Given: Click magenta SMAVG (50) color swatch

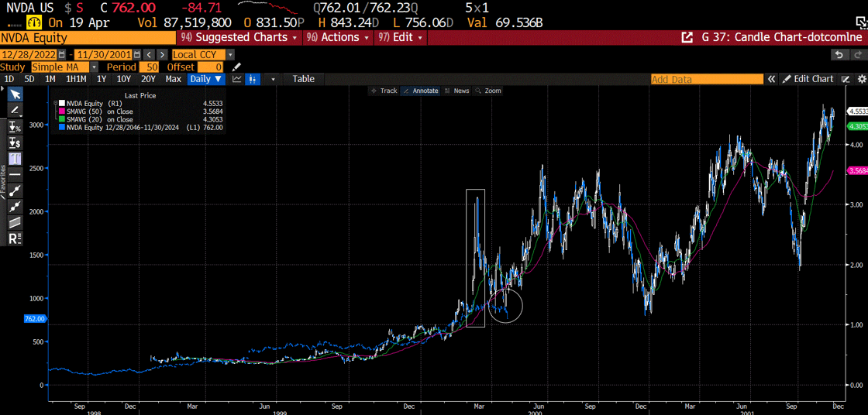Looking at the screenshot, I should 62,111.
